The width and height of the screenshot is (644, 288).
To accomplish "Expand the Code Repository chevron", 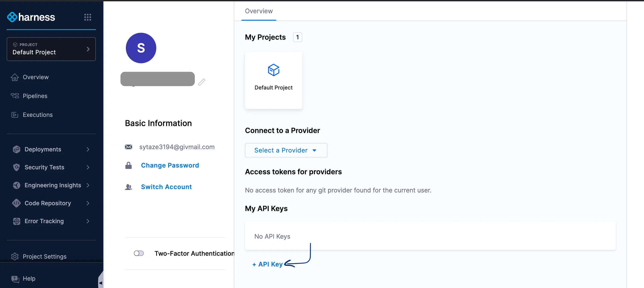I will point(88,203).
